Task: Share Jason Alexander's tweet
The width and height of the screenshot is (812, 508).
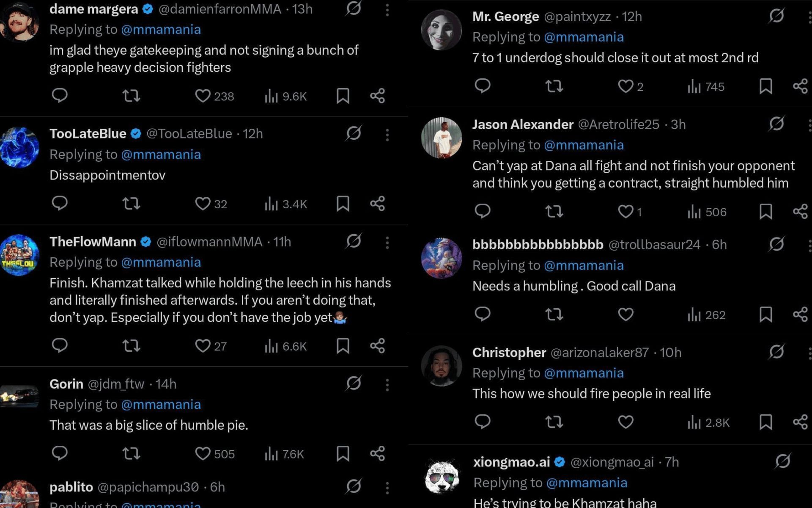Action: click(800, 211)
